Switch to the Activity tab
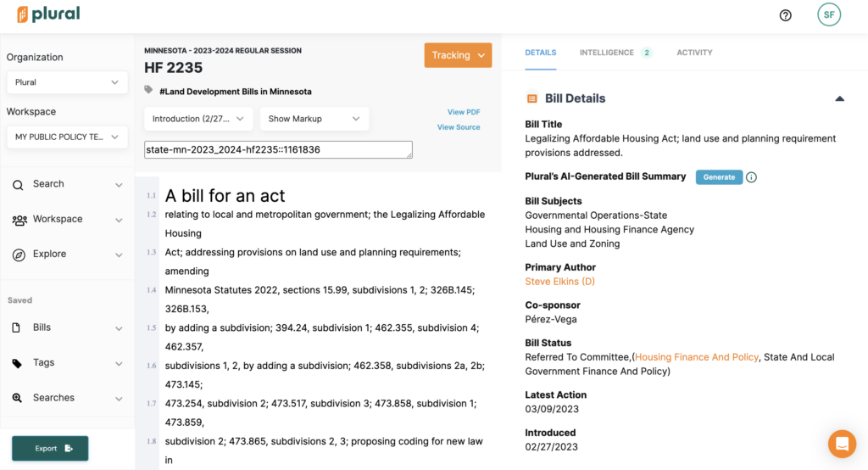Viewport: 868px width, 470px height. [694, 53]
